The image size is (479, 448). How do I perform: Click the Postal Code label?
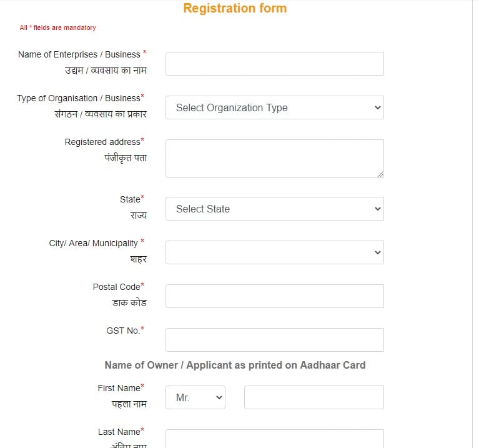pyautogui.click(x=116, y=287)
